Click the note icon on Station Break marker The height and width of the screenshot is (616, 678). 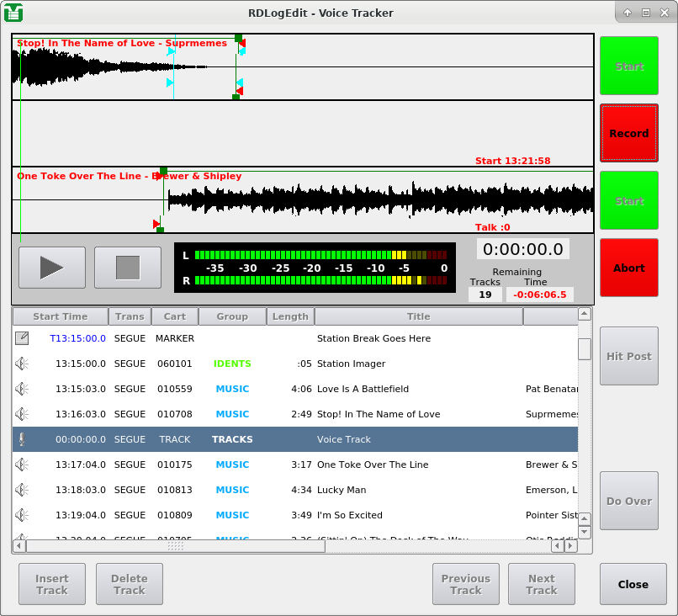click(22, 338)
